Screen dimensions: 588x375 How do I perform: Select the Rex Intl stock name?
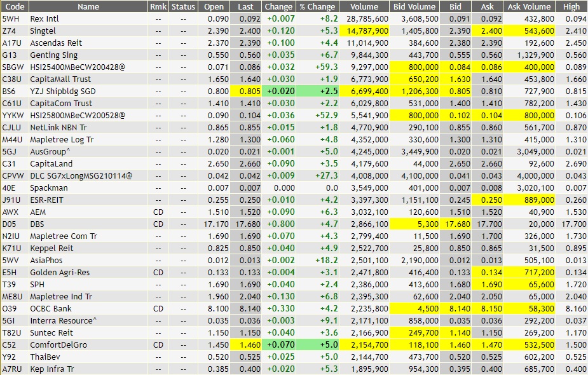pos(44,19)
